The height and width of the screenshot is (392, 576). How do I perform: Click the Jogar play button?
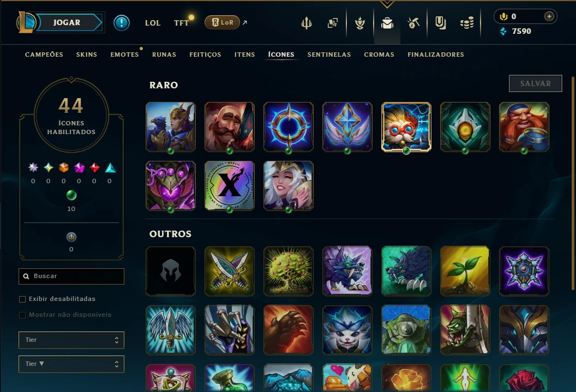pos(67,22)
